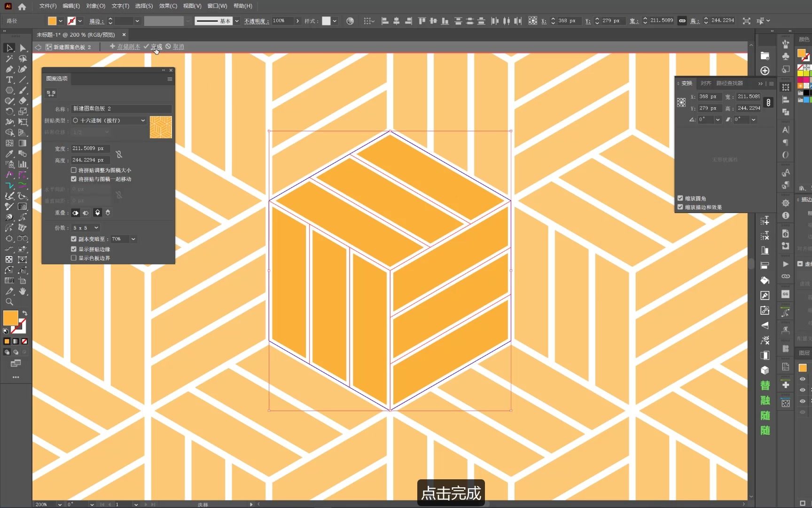Viewport: 812px width, 508px height.
Task: Open the 对象(O) menu
Action: click(96, 6)
